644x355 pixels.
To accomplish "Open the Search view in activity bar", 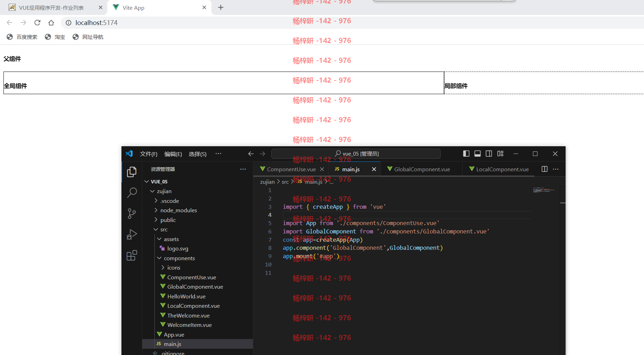I will [x=132, y=192].
